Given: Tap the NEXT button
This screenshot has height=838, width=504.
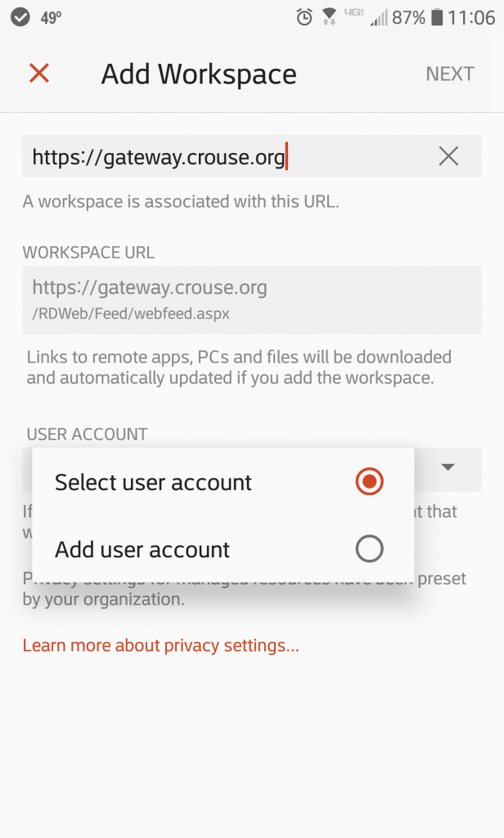Looking at the screenshot, I should click(x=449, y=74).
